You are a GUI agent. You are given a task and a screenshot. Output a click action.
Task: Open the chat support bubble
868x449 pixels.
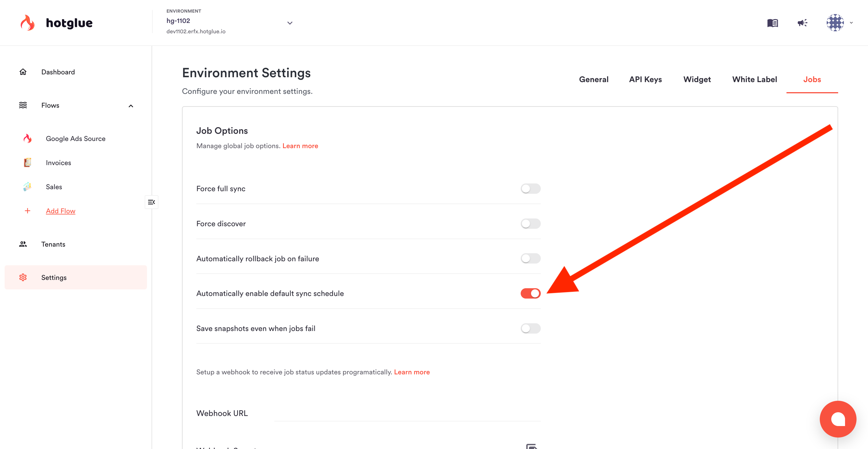click(x=838, y=419)
